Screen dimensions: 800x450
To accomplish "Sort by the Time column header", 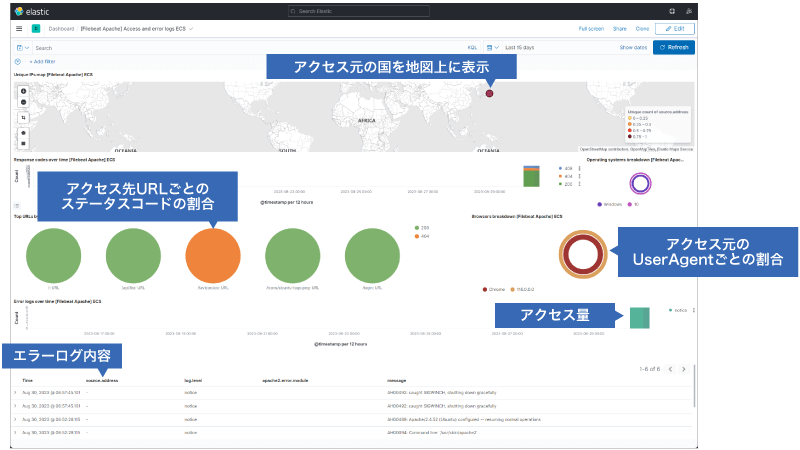I will (28, 381).
